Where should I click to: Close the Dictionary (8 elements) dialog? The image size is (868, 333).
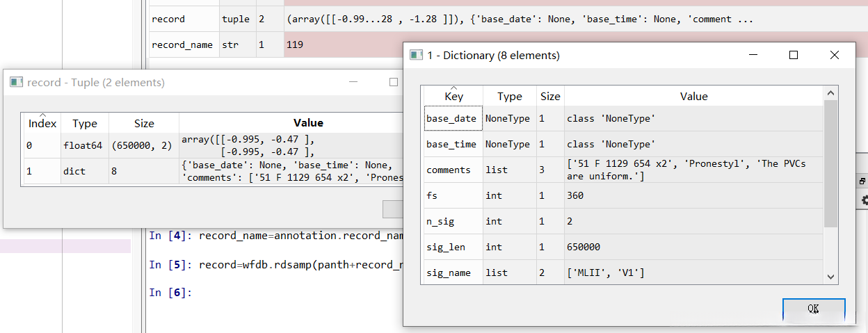(834, 55)
